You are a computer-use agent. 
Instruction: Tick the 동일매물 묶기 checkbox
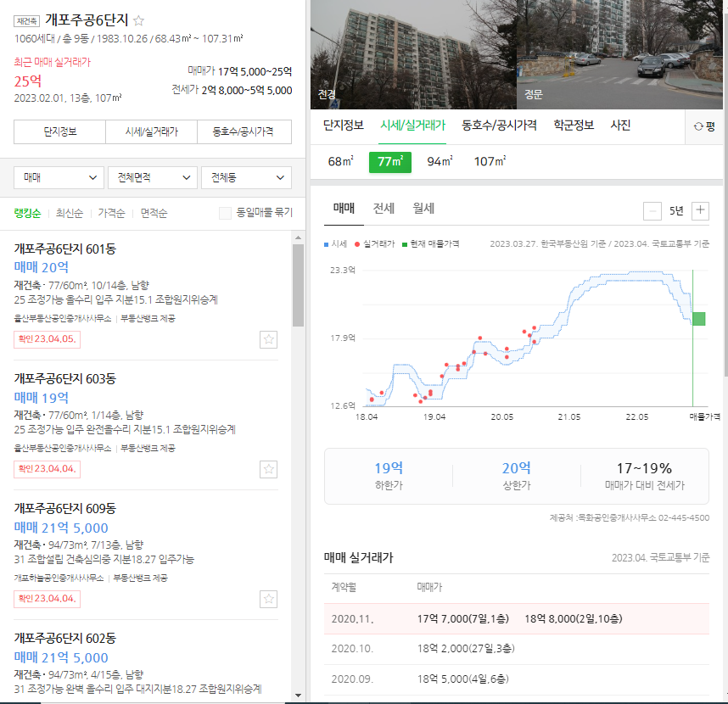click(x=225, y=213)
